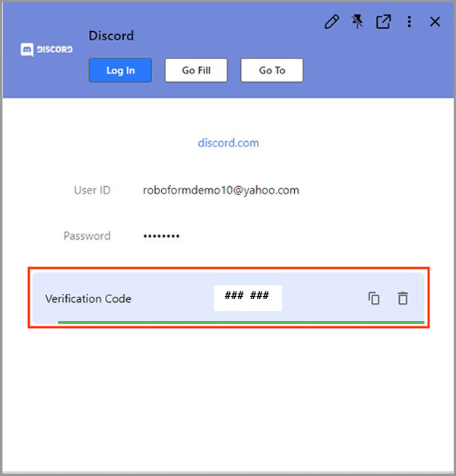Image resolution: width=456 pixels, height=476 pixels.
Task: Click the green verification timer bar
Action: pos(241,323)
